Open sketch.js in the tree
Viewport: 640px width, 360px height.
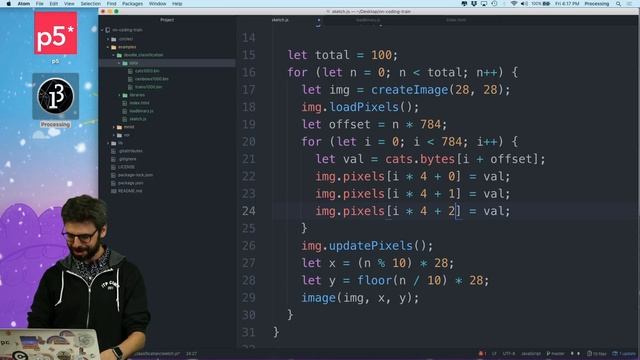[138, 119]
